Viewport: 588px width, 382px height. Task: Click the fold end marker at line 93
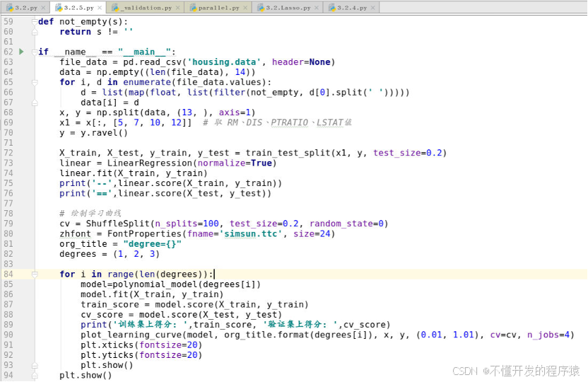[35, 365]
